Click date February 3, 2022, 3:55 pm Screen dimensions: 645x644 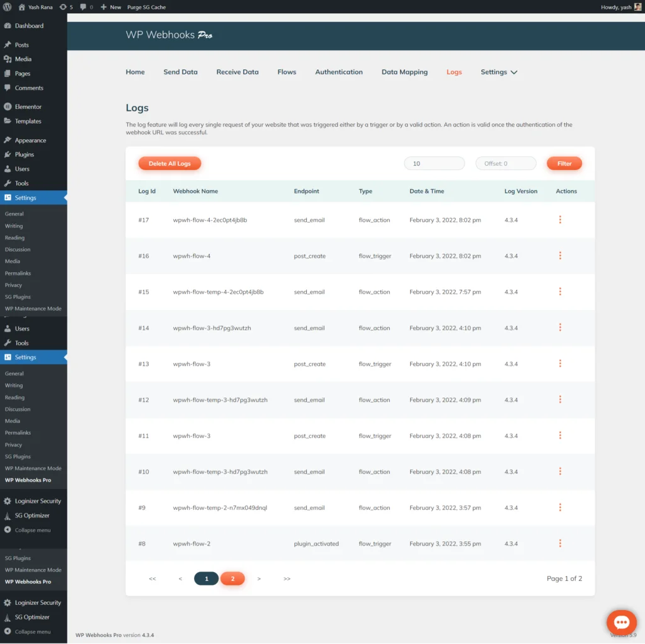click(x=445, y=544)
